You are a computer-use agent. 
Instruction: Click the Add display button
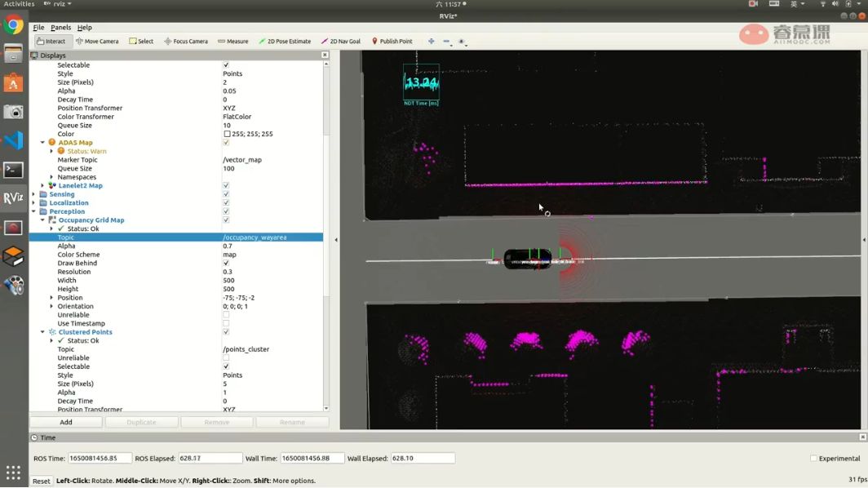click(x=66, y=422)
